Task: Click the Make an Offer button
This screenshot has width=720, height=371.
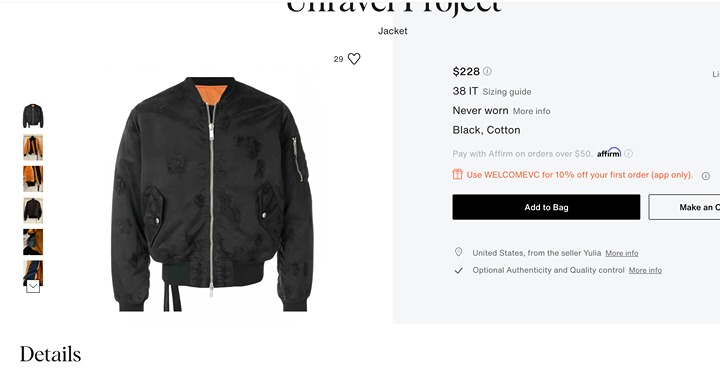Action: tap(684, 207)
